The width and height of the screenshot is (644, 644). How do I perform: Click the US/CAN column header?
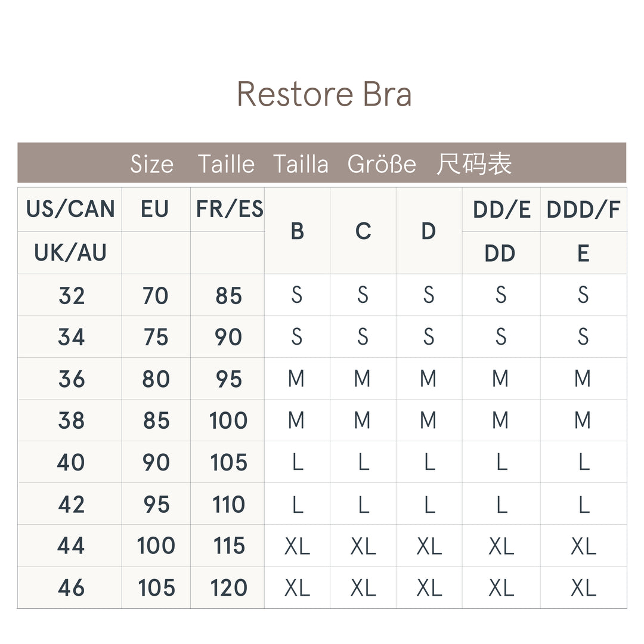tap(70, 209)
